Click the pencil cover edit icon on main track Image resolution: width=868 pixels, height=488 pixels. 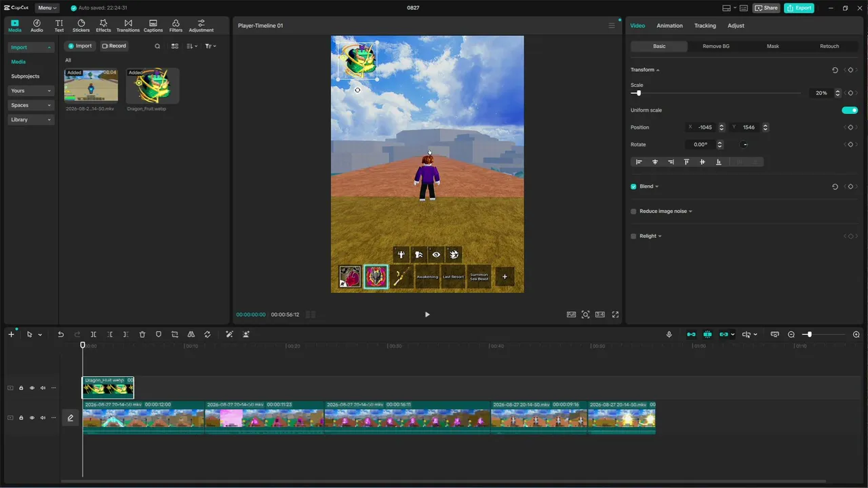[x=70, y=418]
